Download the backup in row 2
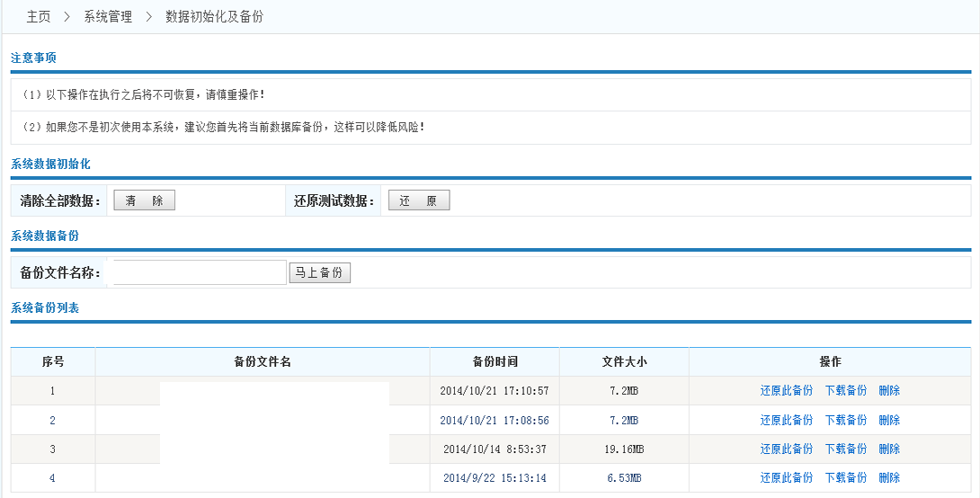 point(845,420)
